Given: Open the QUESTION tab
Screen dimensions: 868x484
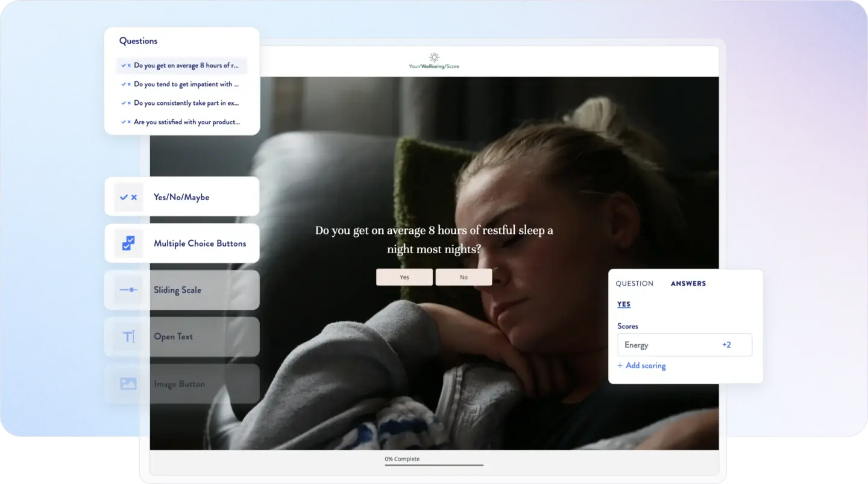Looking at the screenshot, I should 634,283.
